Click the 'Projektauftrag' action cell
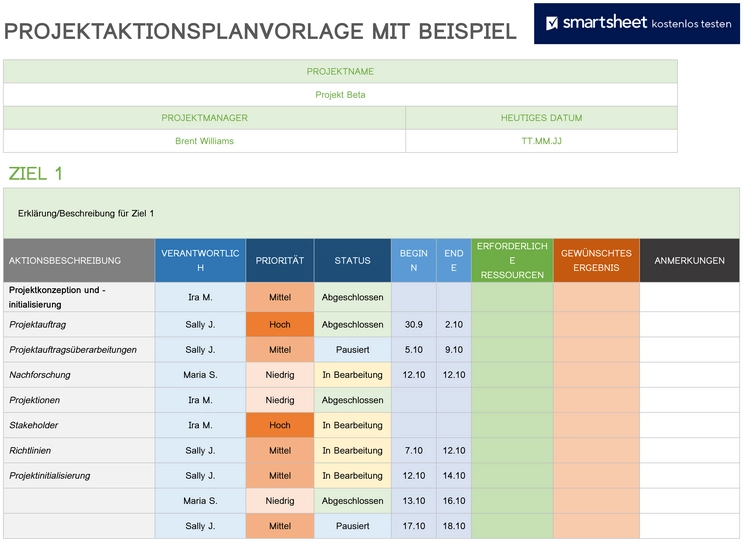 pos(79,325)
